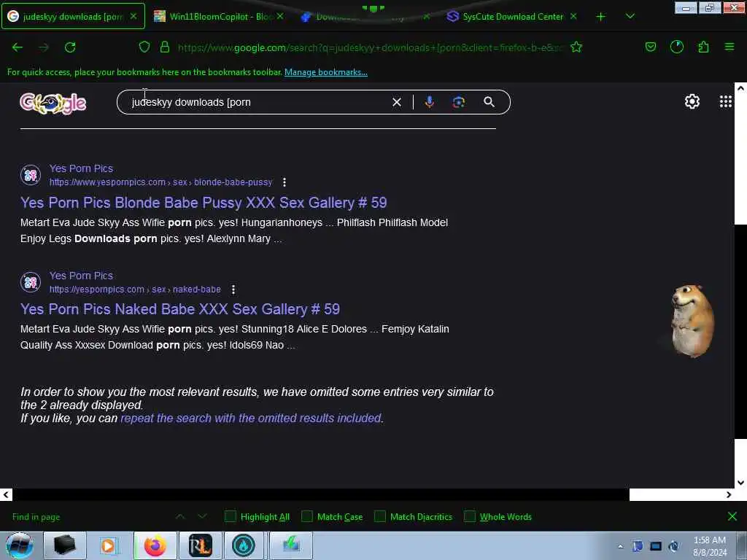Bookmark this page with the star
The width and height of the screenshot is (747, 560).
click(x=576, y=47)
